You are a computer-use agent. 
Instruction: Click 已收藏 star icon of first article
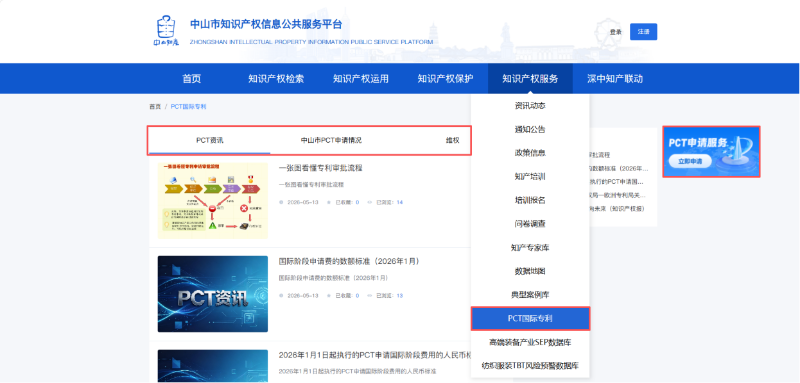[x=329, y=202]
